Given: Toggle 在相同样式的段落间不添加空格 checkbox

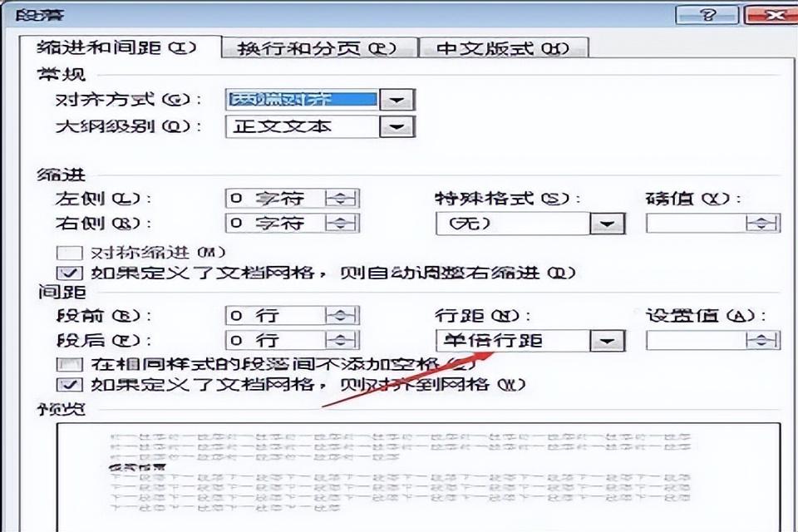Looking at the screenshot, I should pos(69,364).
